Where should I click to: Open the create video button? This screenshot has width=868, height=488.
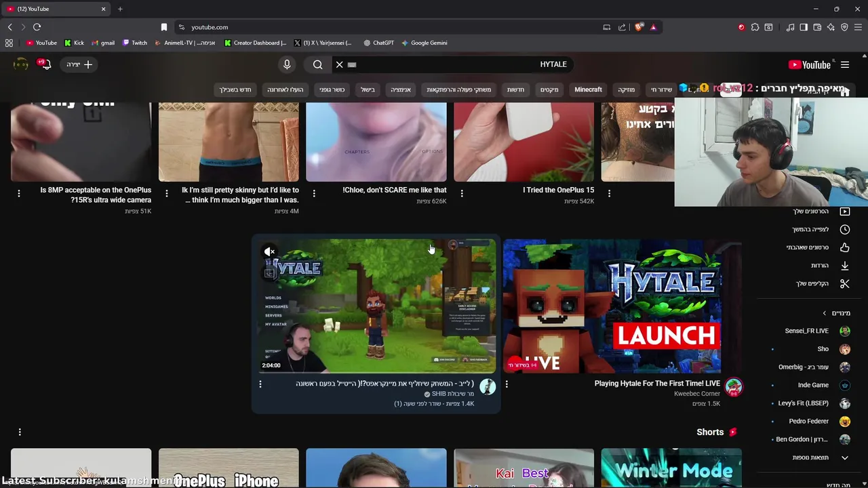(79, 64)
